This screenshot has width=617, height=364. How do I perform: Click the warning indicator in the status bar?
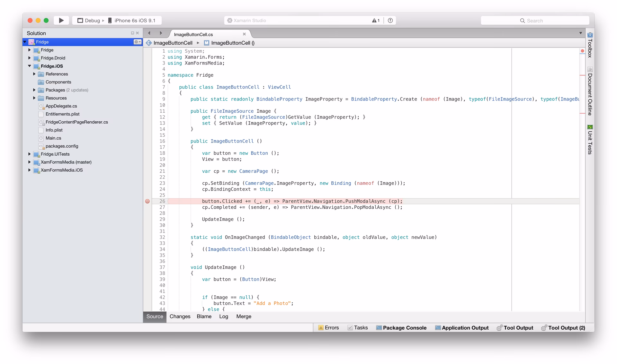(x=375, y=20)
